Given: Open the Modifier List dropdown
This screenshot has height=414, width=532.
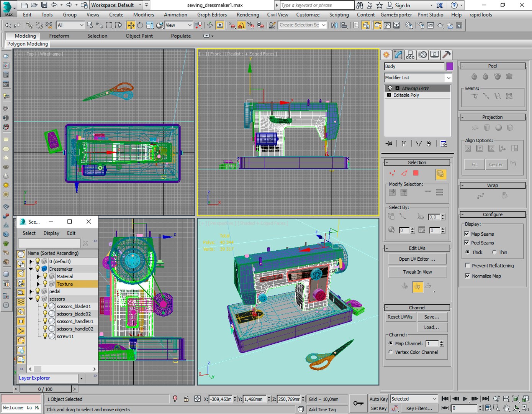Looking at the screenshot, I should pos(418,77).
